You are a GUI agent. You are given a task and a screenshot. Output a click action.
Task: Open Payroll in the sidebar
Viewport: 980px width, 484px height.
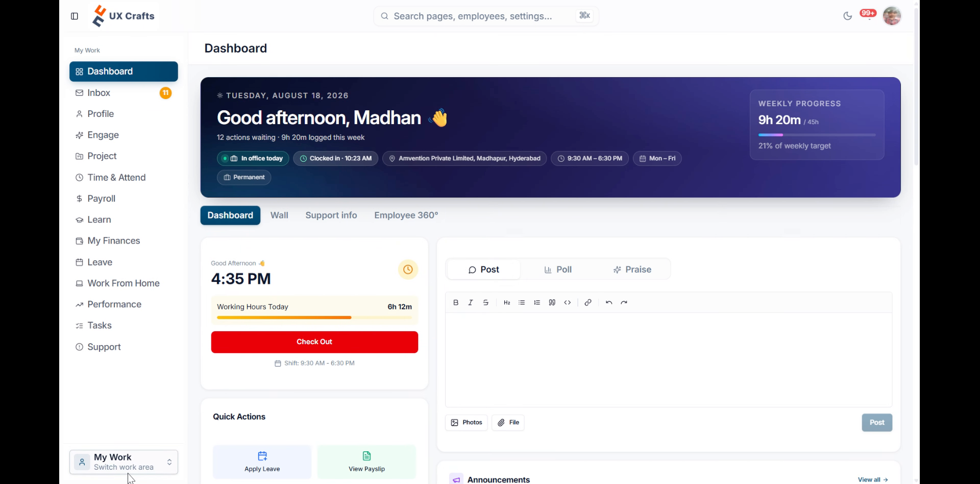tap(124, 199)
